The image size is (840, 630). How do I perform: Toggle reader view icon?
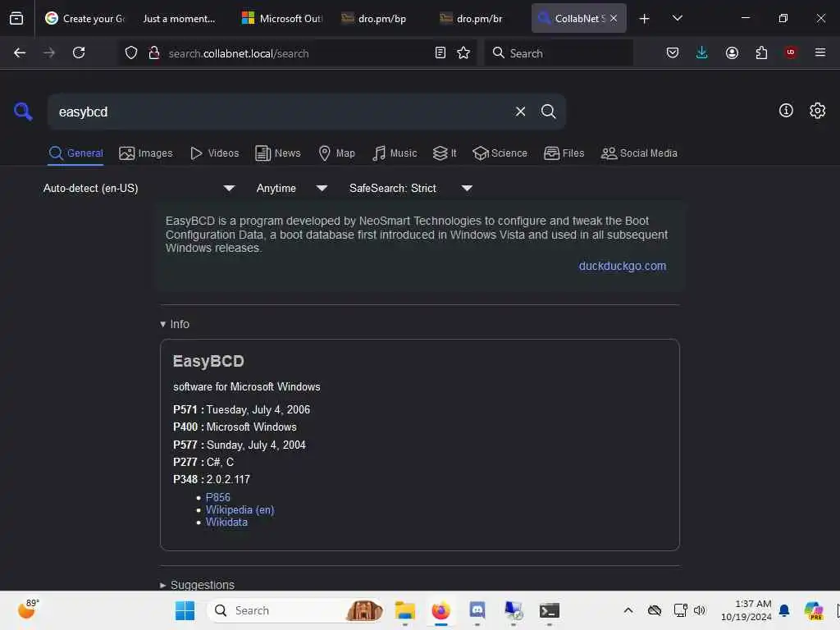pyautogui.click(x=440, y=52)
